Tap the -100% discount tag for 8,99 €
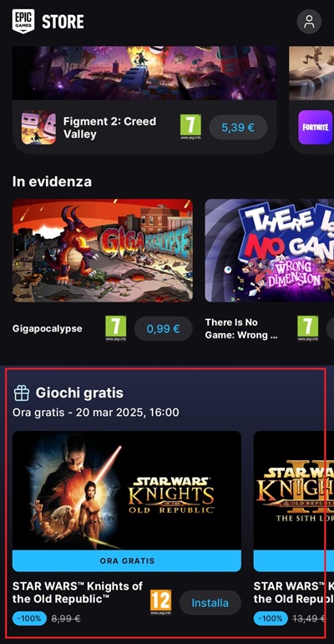The height and width of the screenshot is (644, 334). pos(29,618)
